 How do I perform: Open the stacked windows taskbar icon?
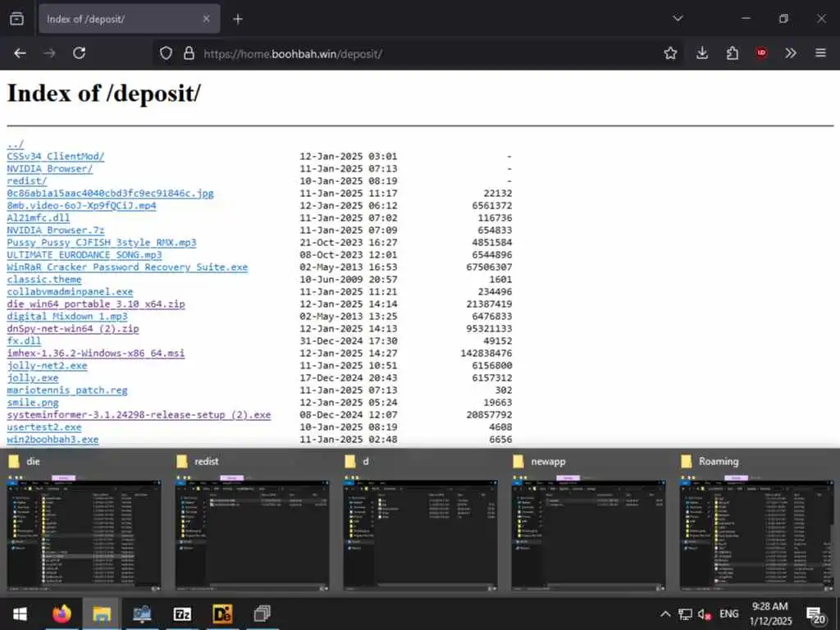(262, 614)
